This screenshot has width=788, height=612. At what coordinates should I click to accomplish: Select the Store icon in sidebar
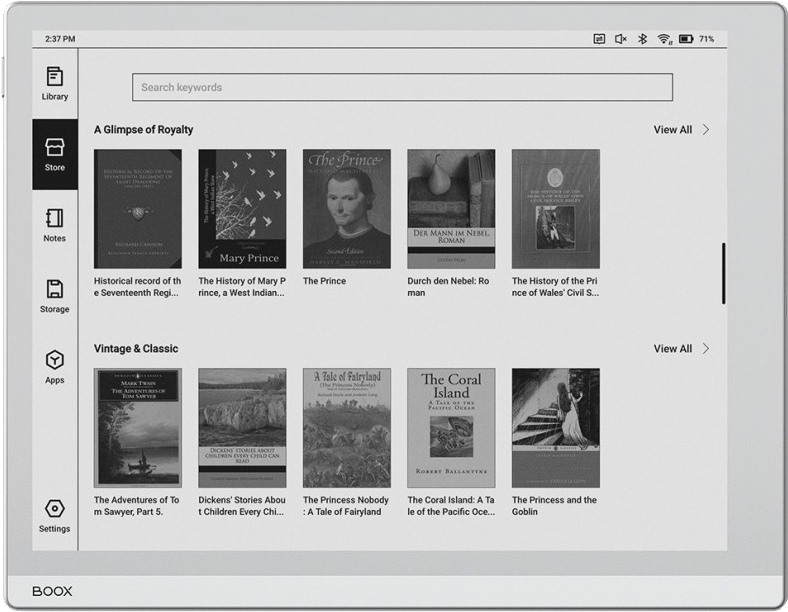(54, 147)
